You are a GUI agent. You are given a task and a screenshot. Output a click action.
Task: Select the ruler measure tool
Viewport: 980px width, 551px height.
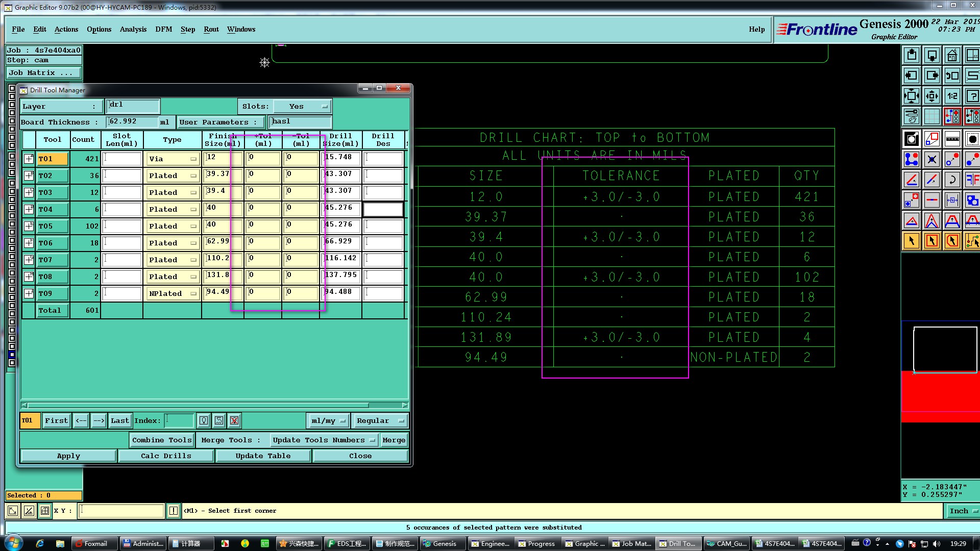point(952,139)
